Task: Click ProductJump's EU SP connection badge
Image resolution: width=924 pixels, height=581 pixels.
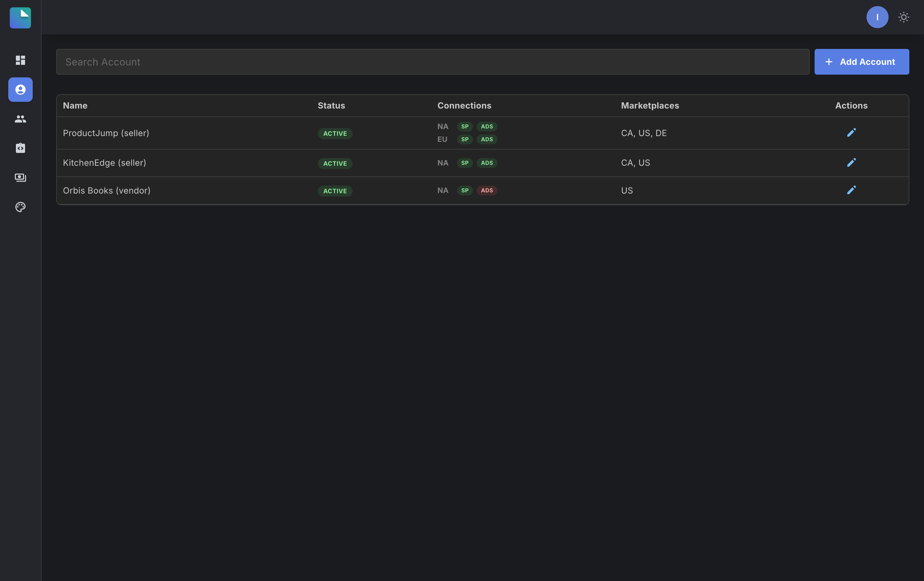Action: tap(465, 139)
